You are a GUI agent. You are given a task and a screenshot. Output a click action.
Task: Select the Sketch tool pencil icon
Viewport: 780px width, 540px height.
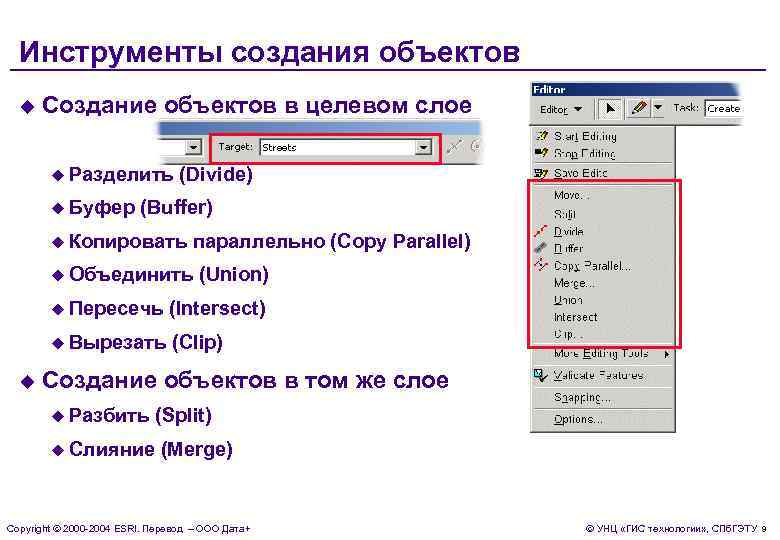[638, 108]
